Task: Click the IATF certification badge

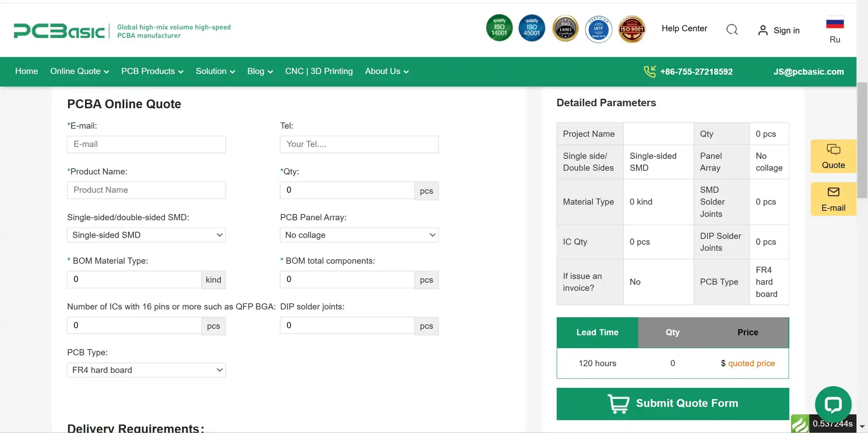Action: click(598, 29)
